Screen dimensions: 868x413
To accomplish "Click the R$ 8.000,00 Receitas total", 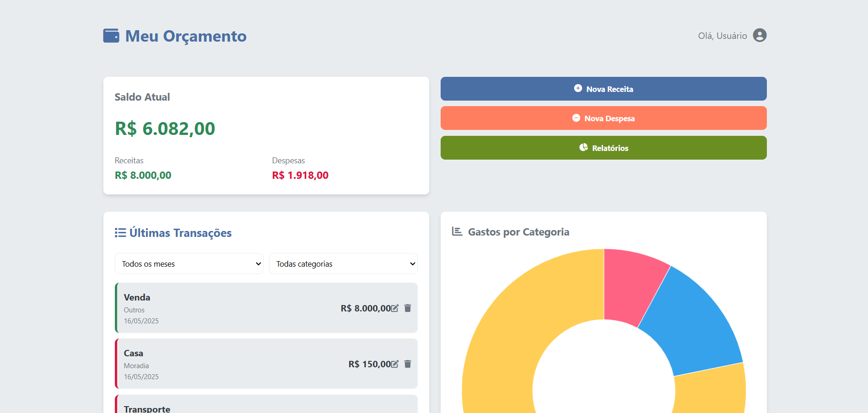I will (x=143, y=175).
